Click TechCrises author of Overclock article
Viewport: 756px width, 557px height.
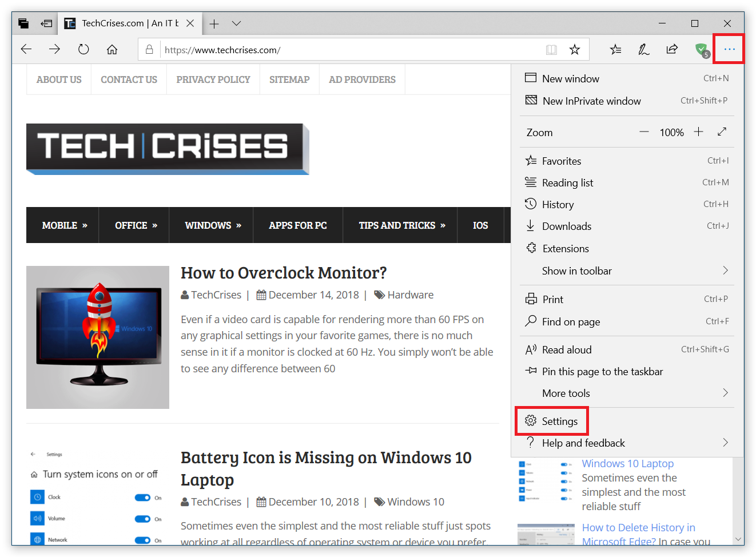click(x=216, y=295)
